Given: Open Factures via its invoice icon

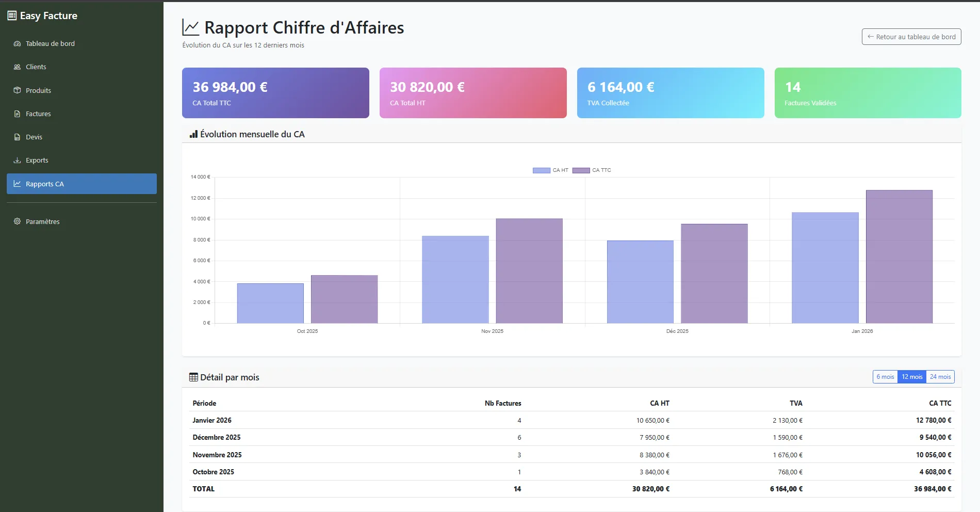Looking at the screenshot, I should pyautogui.click(x=17, y=114).
